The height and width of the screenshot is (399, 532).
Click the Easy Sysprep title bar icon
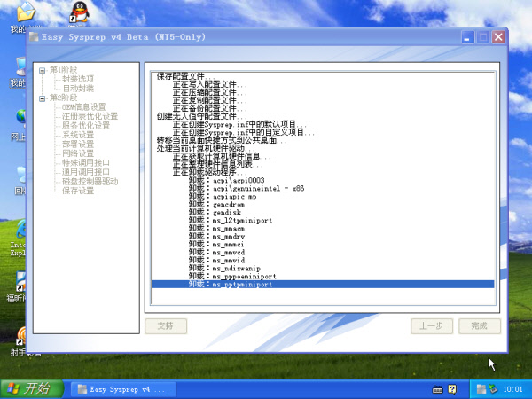34,36
